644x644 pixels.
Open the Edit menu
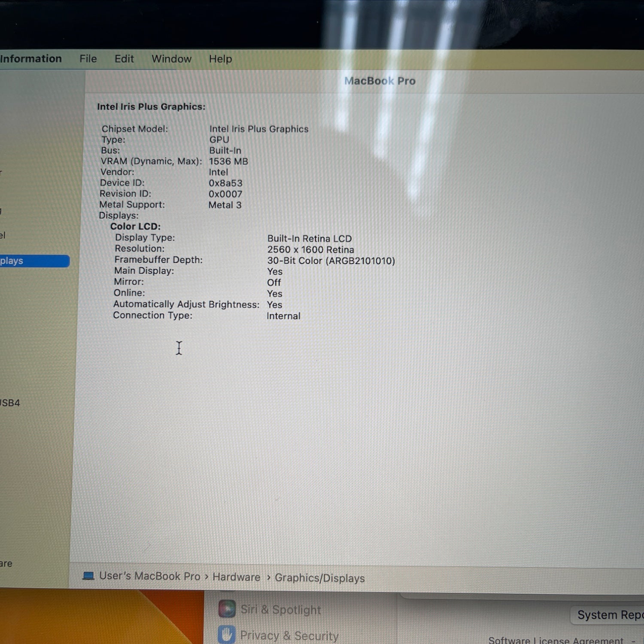pyautogui.click(x=124, y=59)
